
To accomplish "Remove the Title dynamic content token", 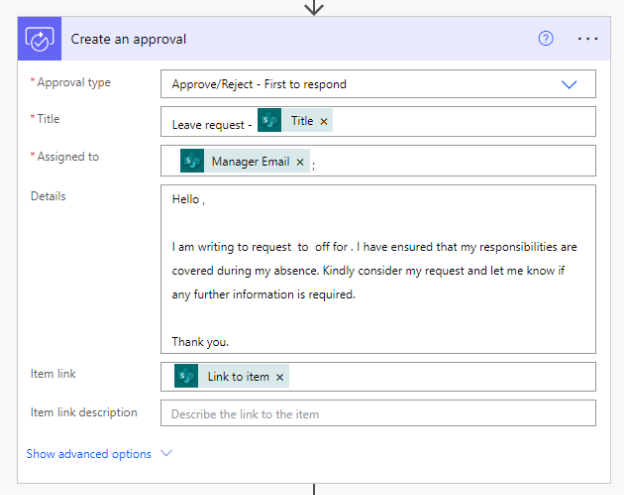I will click(x=324, y=121).
